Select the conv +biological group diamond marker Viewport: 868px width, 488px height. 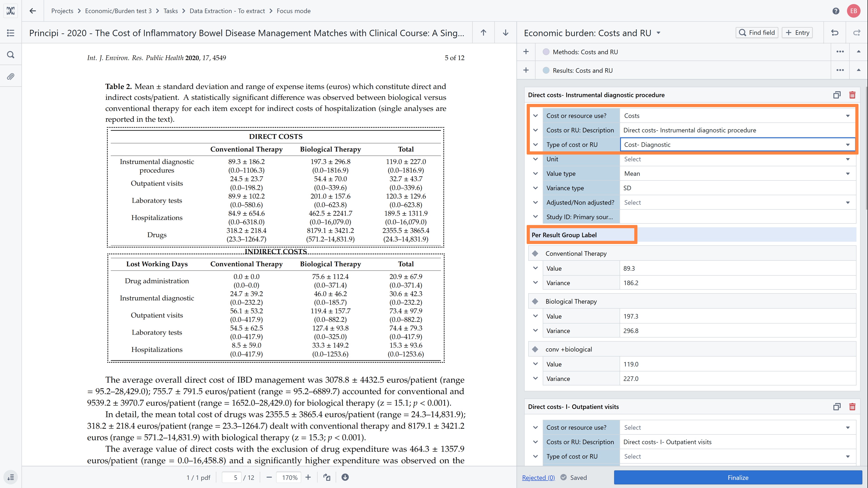tap(535, 349)
